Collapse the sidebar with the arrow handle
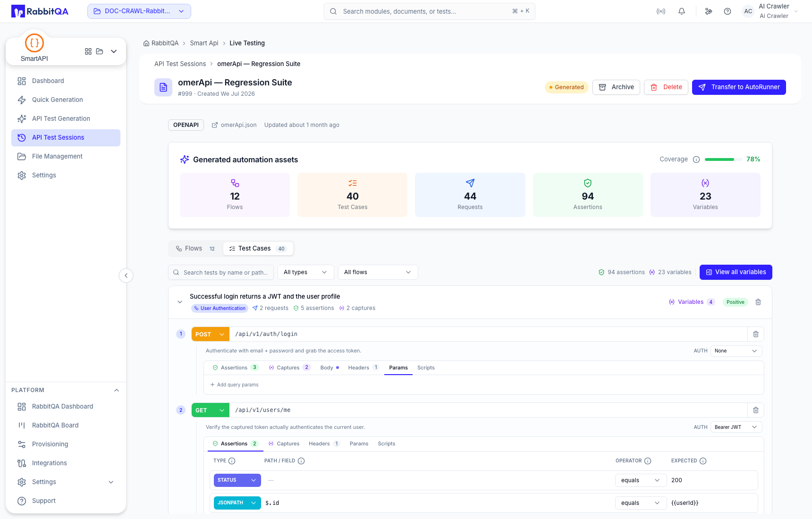Screen dimensions: 812x519 point(126,276)
